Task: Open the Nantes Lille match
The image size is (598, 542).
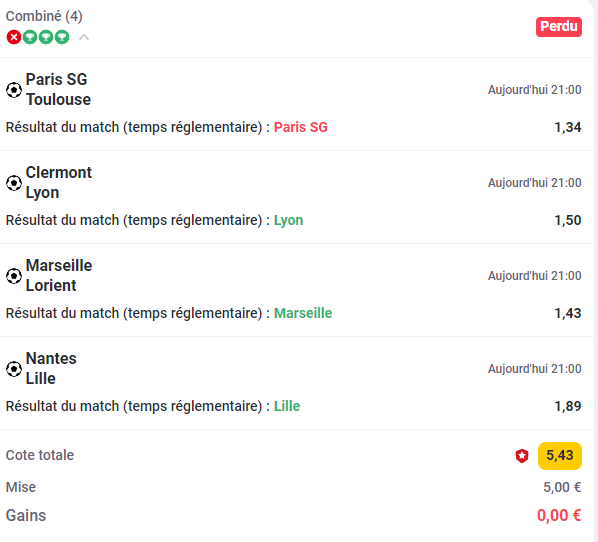Action: pos(51,368)
